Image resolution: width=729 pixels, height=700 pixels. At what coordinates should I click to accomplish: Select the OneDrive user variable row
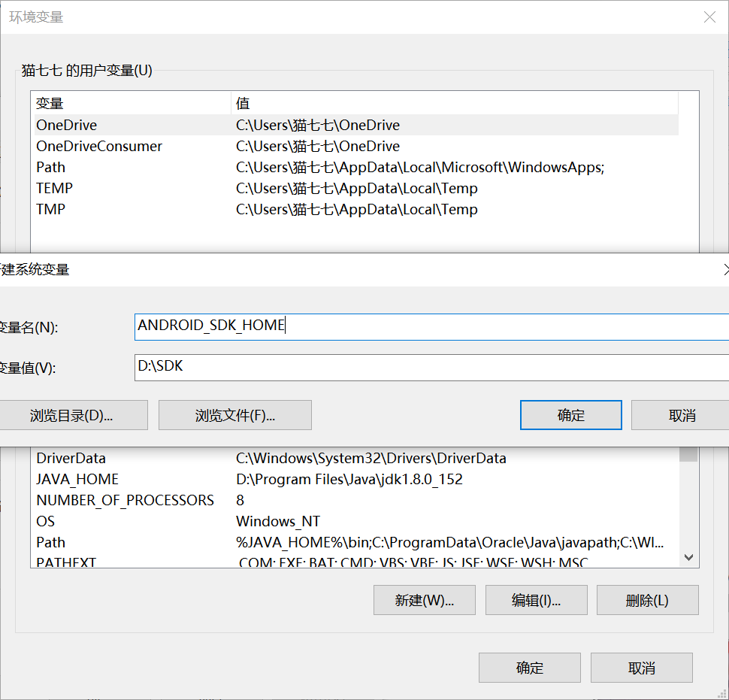pyautogui.click(x=356, y=125)
